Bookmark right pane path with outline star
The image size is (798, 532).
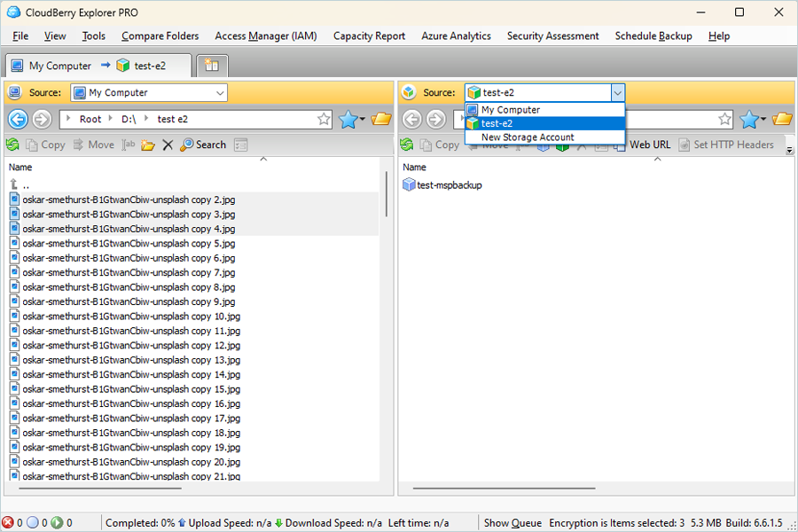coord(724,119)
